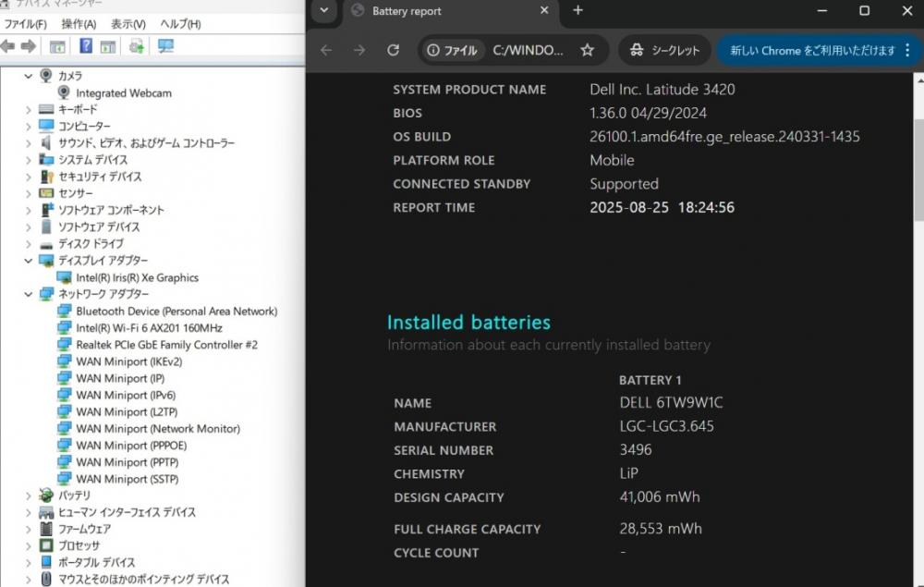Expand the ディスク ドライブ category
Image resolution: width=924 pixels, height=587 pixels.
[x=28, y=244]
